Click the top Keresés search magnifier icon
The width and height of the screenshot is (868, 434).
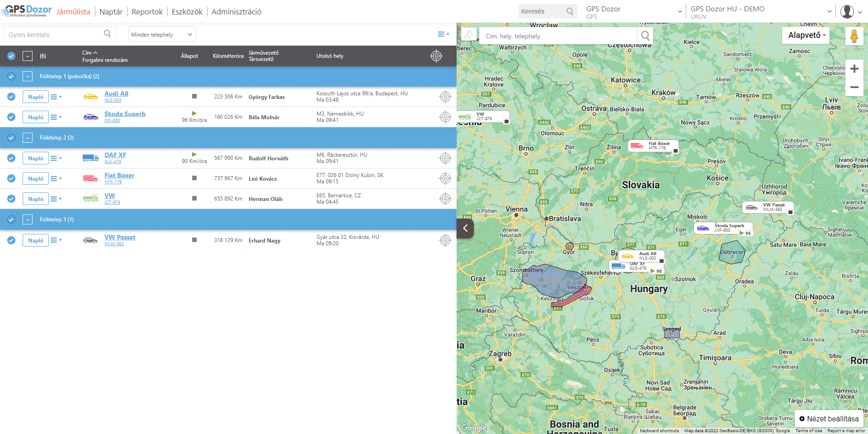coord(570,11)
